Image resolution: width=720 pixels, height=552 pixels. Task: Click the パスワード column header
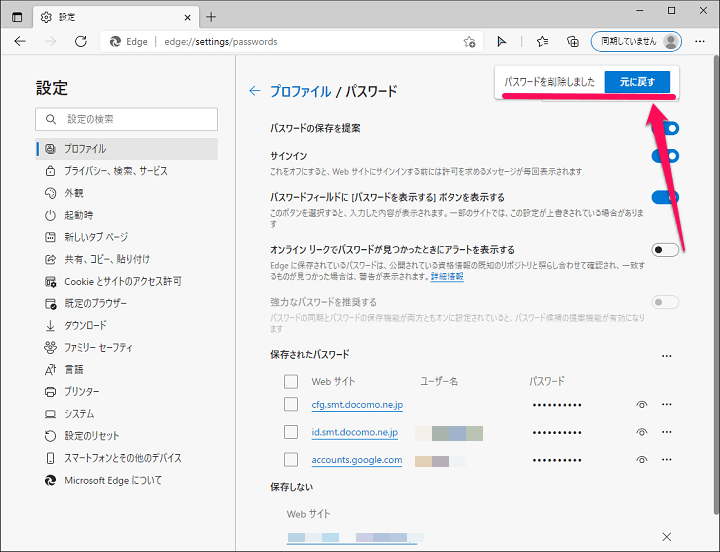tap(546, 381)
